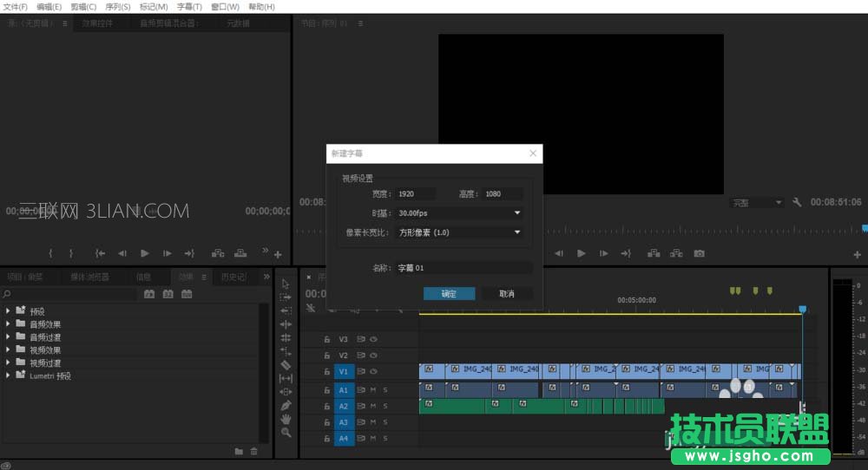Expand the 视频过渡 folder
This screenshot has height=470, width=868.
[8, 362]
